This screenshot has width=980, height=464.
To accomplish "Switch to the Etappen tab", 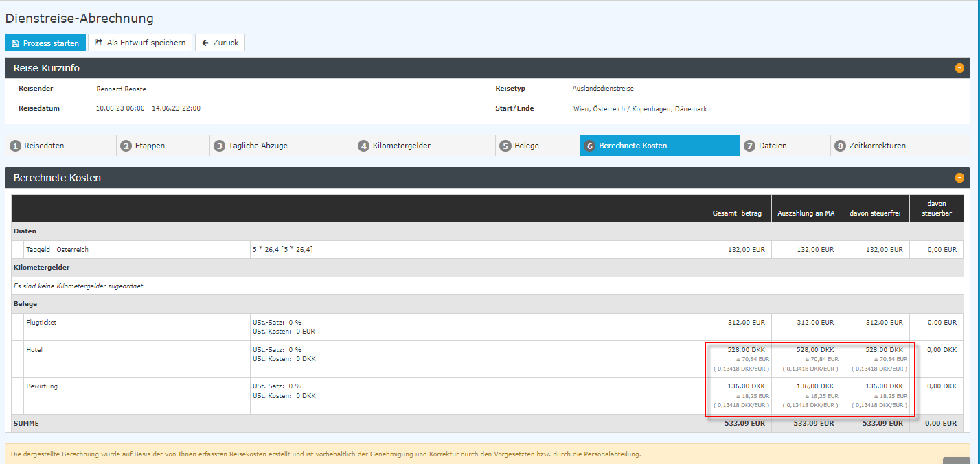I will [x=163, y=146].
